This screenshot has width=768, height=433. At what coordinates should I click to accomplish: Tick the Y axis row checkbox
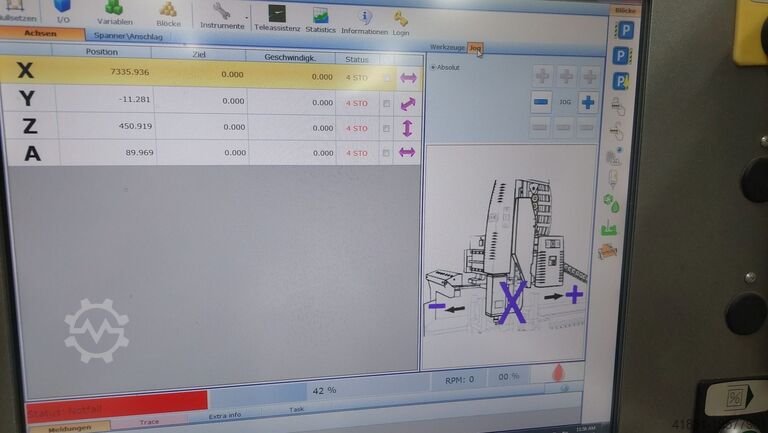(387, 103)
